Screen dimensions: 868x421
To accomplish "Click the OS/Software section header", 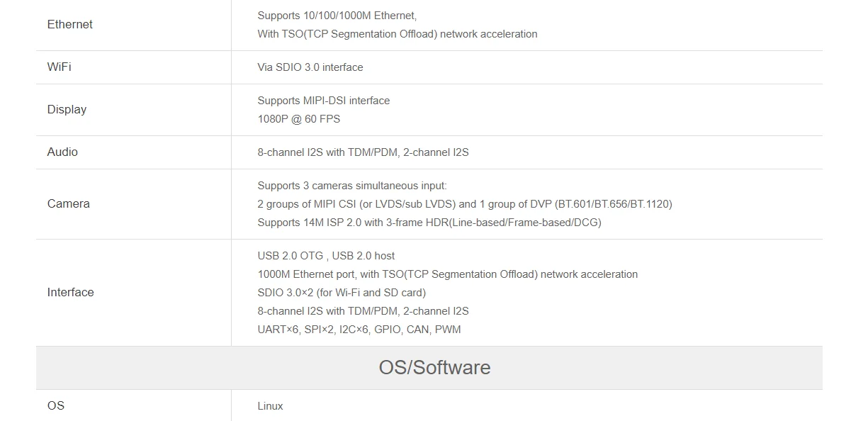I will [434, 367].
